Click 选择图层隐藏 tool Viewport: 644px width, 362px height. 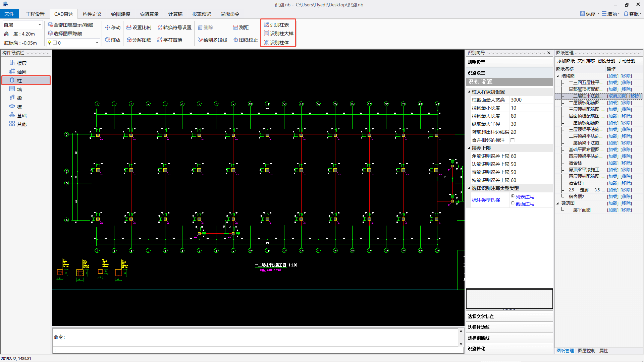65,34
